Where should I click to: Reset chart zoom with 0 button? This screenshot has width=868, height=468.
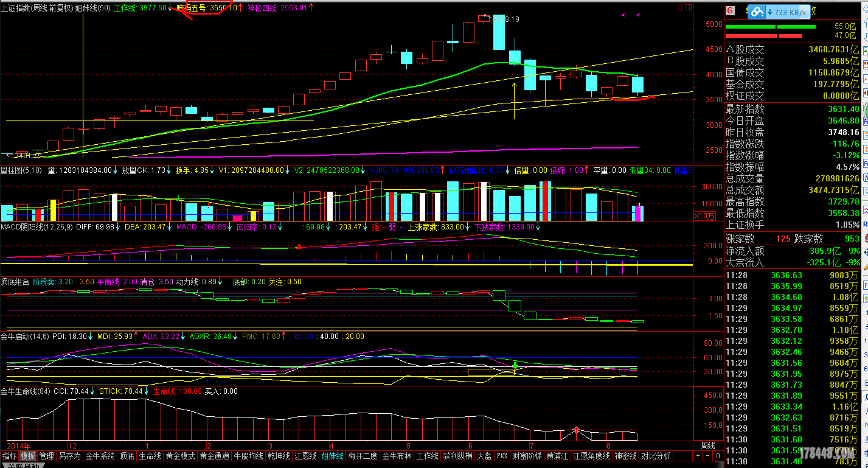(717, 455)
